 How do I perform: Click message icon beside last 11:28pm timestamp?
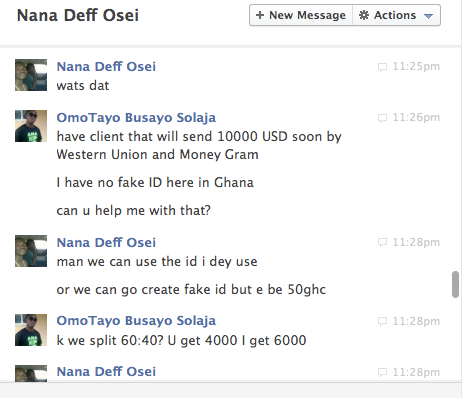[382, 372]
